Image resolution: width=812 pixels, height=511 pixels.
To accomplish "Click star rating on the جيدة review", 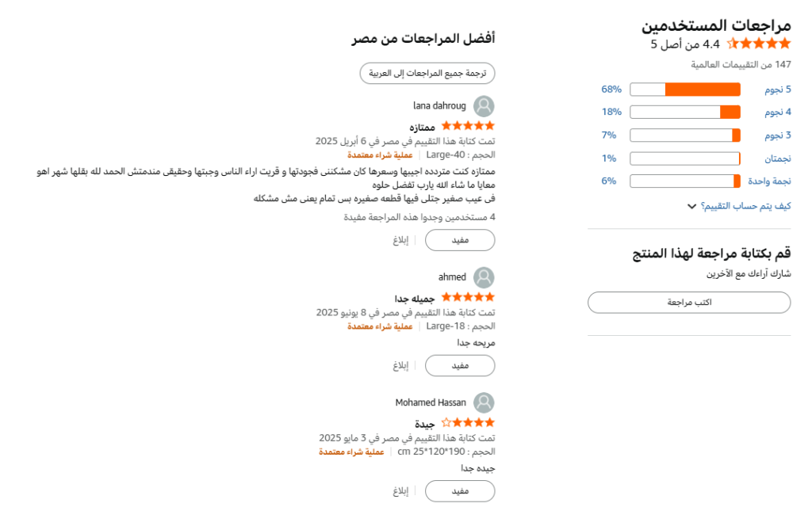I will click(x=468, y=423).
